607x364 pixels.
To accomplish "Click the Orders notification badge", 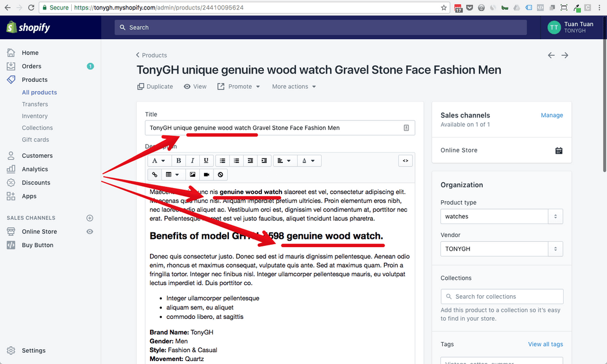I will [90, 66].
